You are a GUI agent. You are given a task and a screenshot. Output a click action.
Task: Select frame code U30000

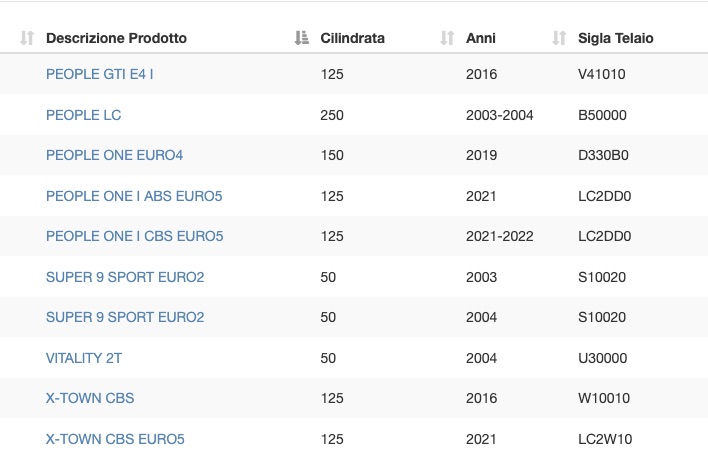point(602,358)
